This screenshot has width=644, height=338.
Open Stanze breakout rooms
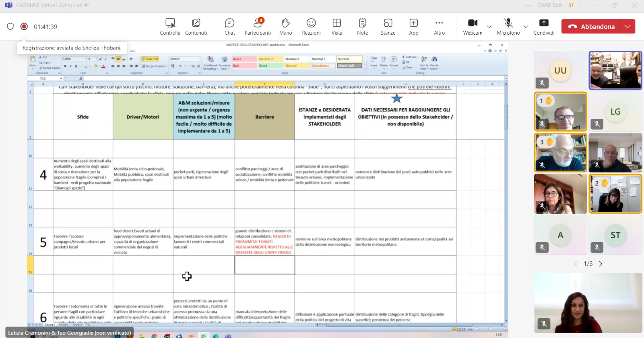[388, 27]
